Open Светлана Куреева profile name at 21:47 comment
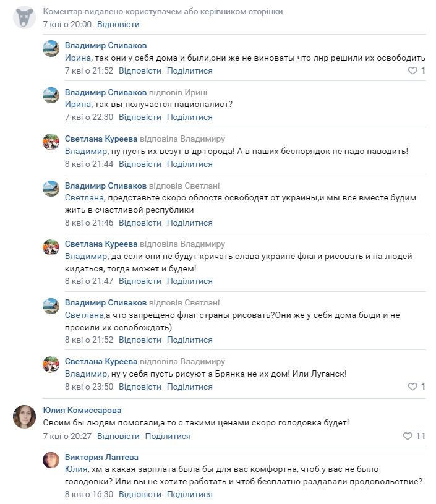The height and width of the screenshot is (504, 436). point(101,244)
